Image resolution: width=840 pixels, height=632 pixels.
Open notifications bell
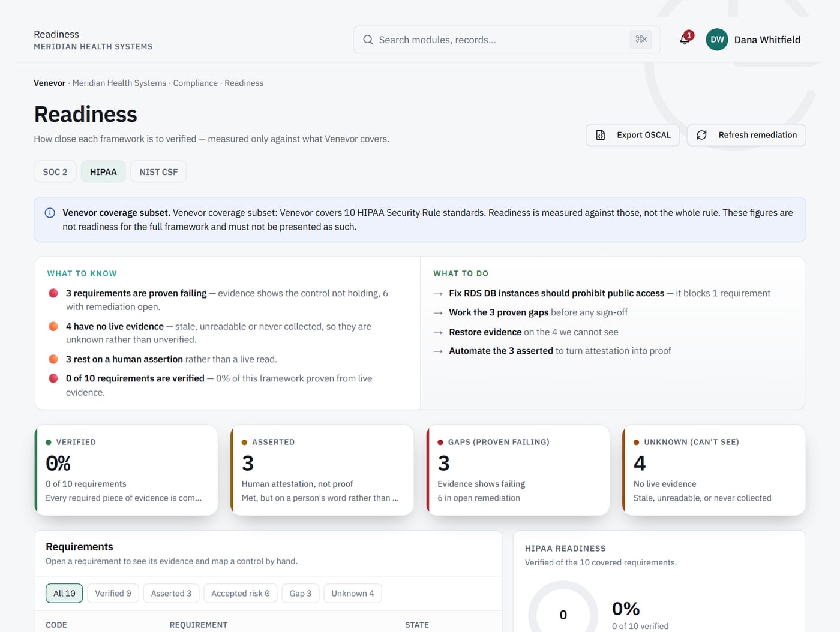coord(685,39)
